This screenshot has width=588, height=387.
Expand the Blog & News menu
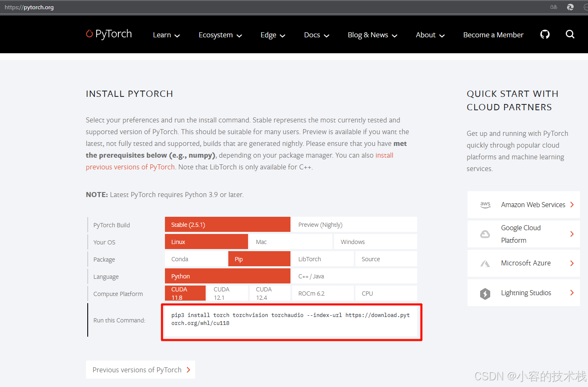[372, 35]
